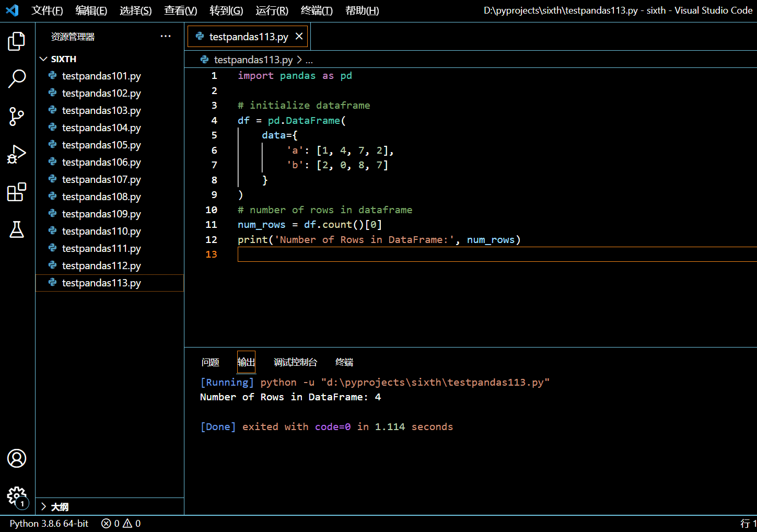Viewport: 757px width, 532px height.
Task: Open the Accounts icon
Action: (17, 458)
